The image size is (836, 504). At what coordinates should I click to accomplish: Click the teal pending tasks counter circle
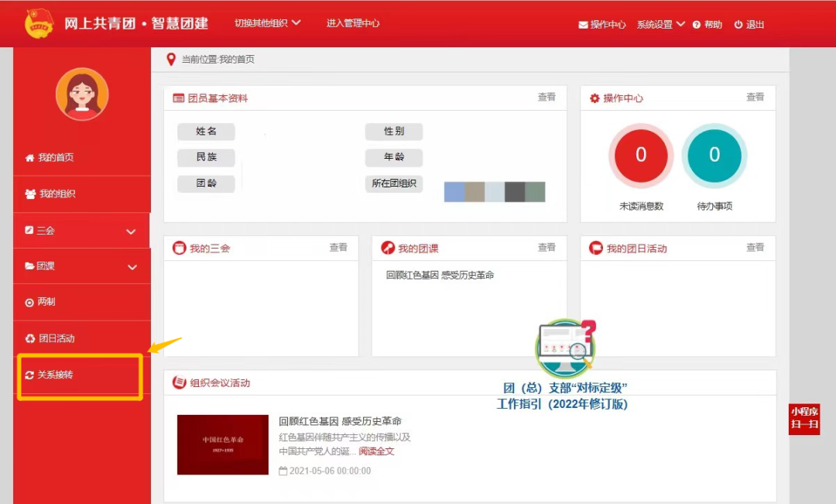tap(714, 156)
